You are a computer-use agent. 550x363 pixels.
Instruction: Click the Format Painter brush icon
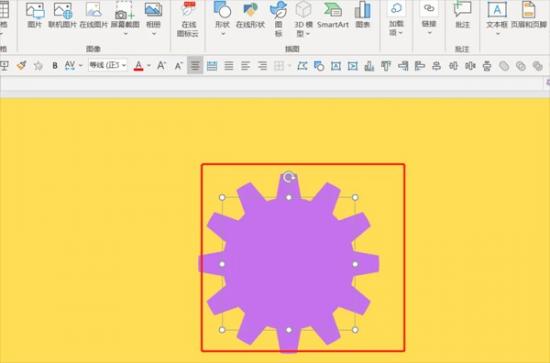[x=21, y=65]
